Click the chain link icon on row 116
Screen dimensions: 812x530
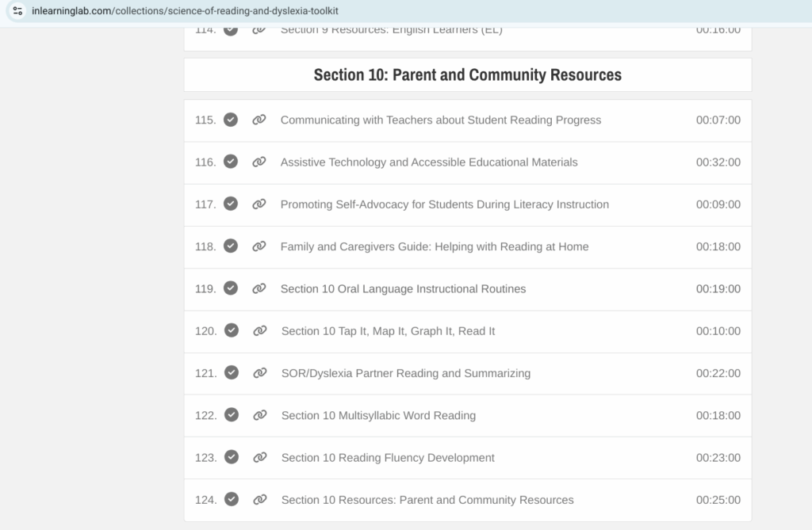tap(259, 162)
